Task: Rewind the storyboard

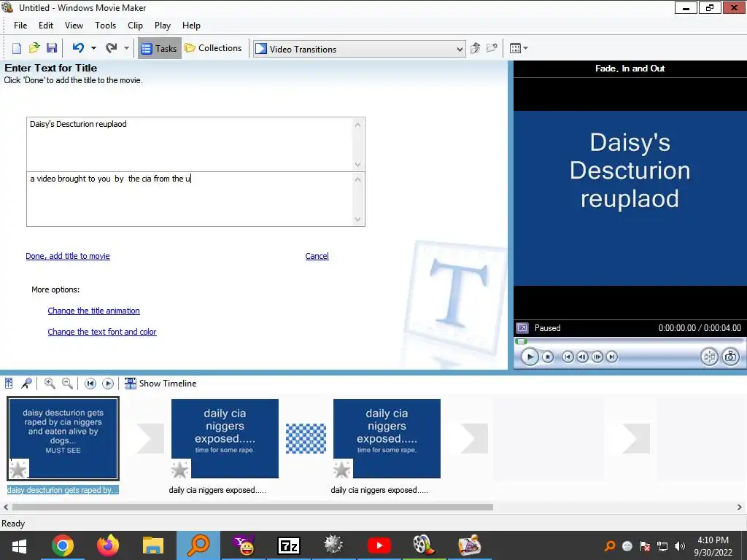Action: pos(90,384)
